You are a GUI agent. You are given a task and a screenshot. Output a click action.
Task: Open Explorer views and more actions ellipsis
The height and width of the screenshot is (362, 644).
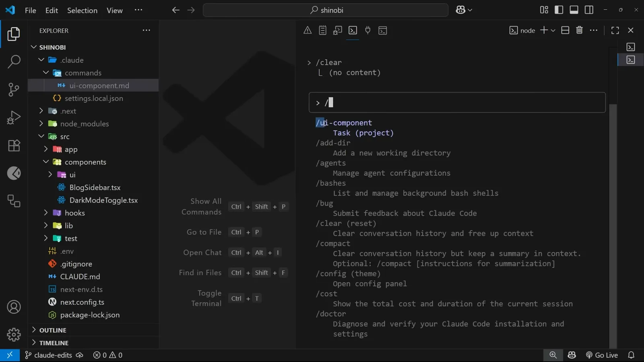click(147, 30)
